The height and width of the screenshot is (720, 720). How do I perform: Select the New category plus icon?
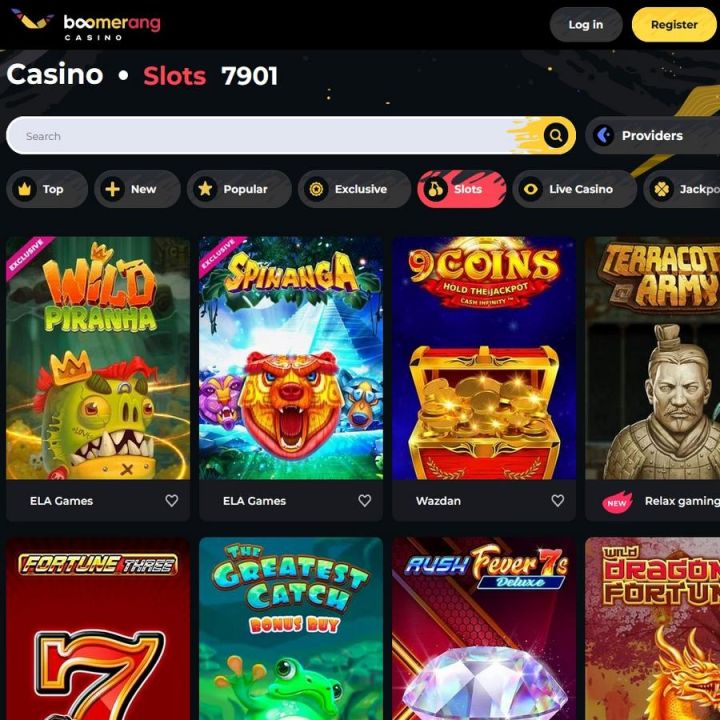click(112, 189)
